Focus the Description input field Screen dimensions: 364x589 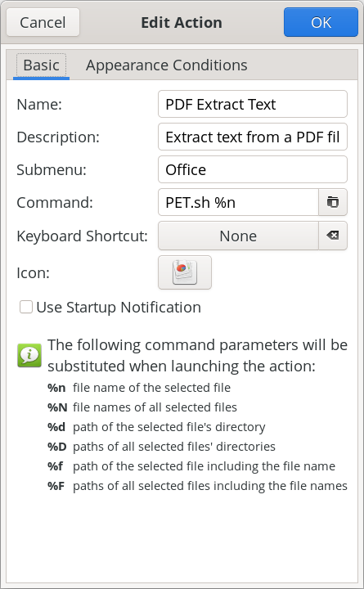[x=253, y=137]
